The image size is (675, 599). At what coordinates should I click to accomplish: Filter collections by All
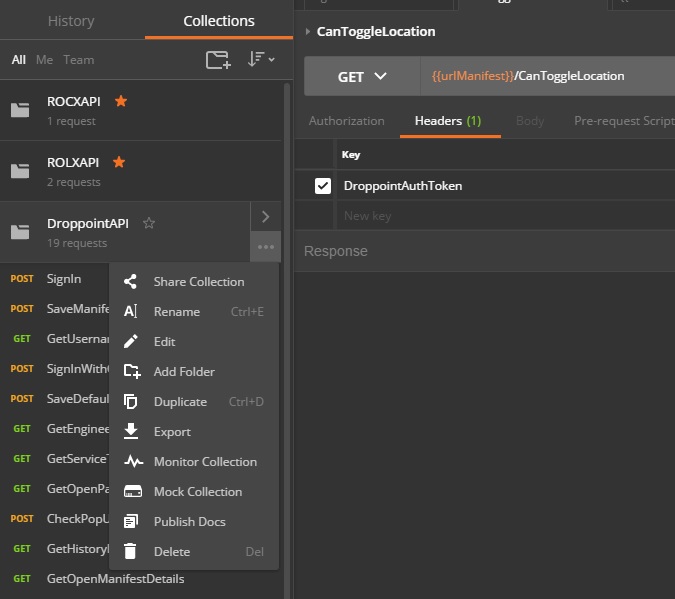point(19,60)
